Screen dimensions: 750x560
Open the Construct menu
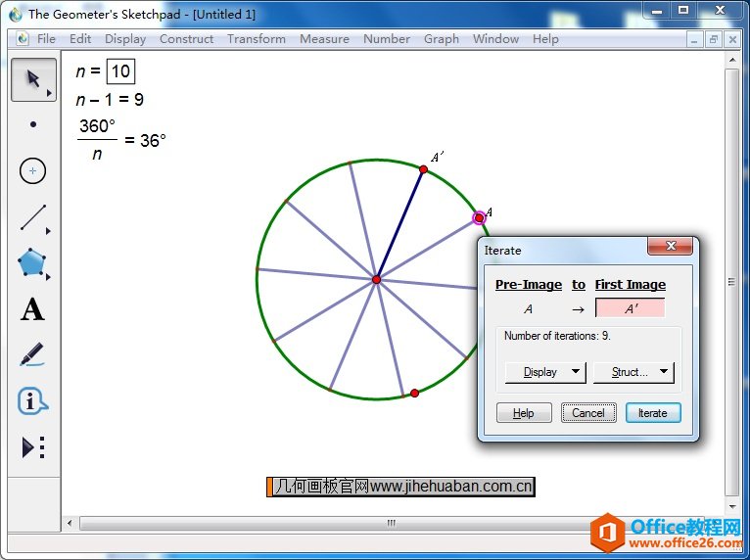186,39
